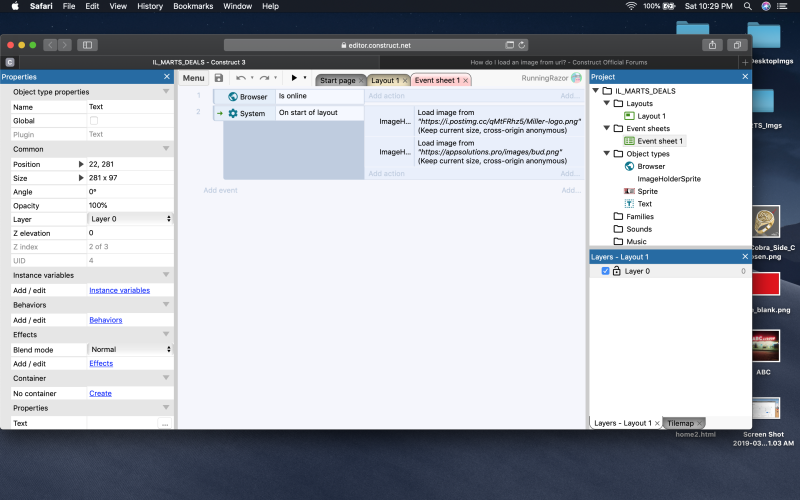Collapse the Object type properties section
This screenshot has height=500, width=800.
[x=166, y=91]
